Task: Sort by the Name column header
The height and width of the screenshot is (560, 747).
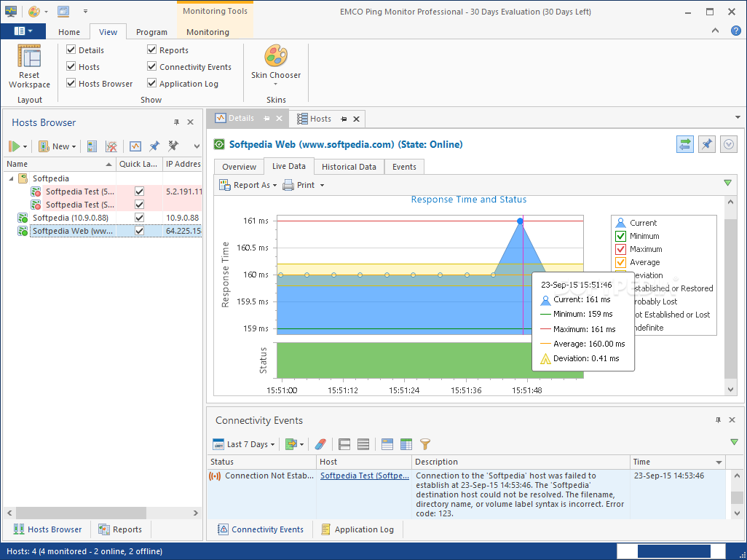Action: (x=60, y=164)
